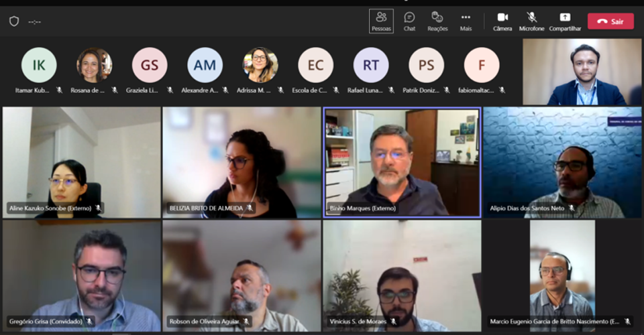The image size is (644, 335).
Task: Open the Pessoas participants panel
Action: click(x=381, y=21)
